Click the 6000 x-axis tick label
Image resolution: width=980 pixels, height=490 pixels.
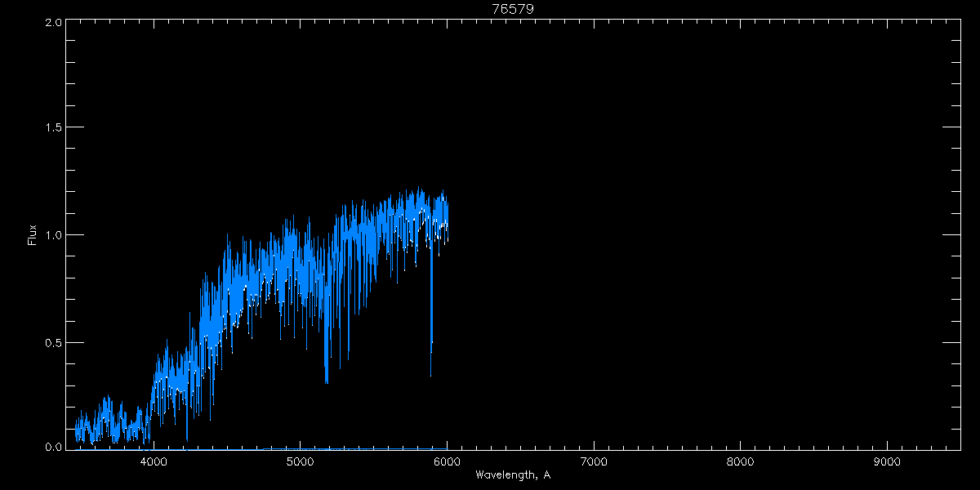(447, 461)
